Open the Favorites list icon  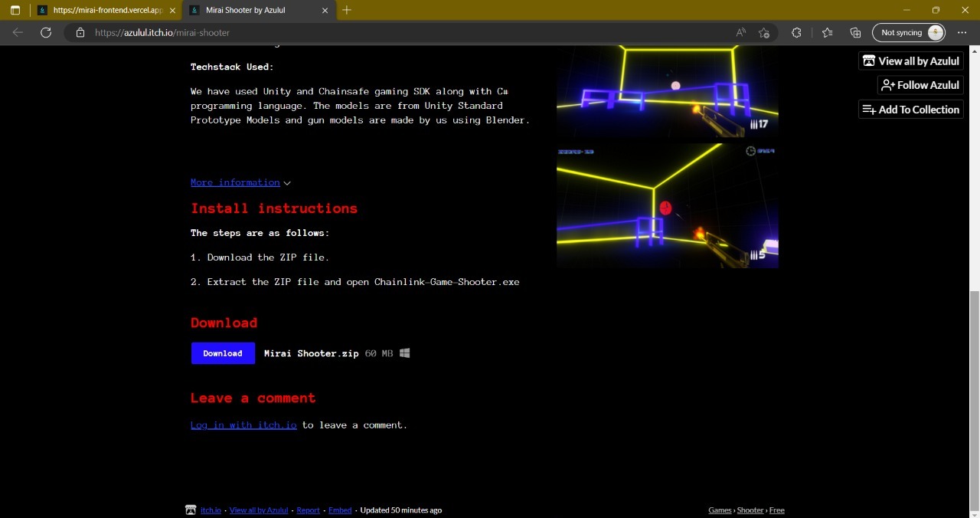pos(827,32)
